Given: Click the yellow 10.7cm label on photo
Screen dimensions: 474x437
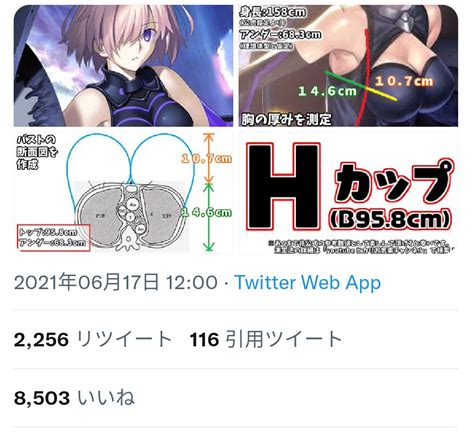Looking at the screenshot, I should 404,81.
